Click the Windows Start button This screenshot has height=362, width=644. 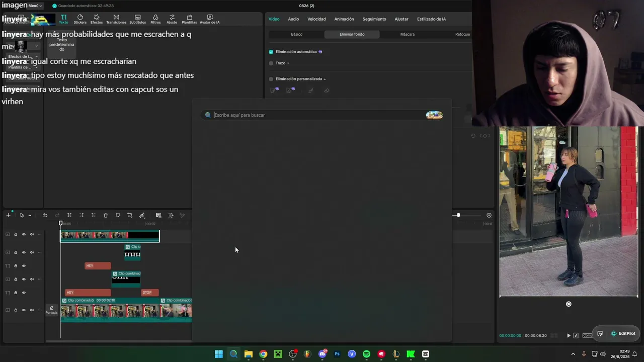click(219, 354)
